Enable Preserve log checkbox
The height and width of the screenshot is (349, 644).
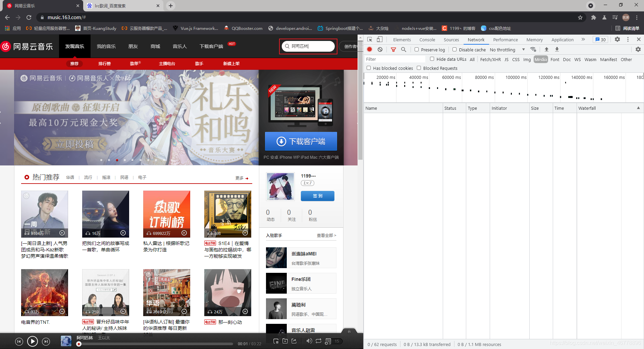pos(417,49)
